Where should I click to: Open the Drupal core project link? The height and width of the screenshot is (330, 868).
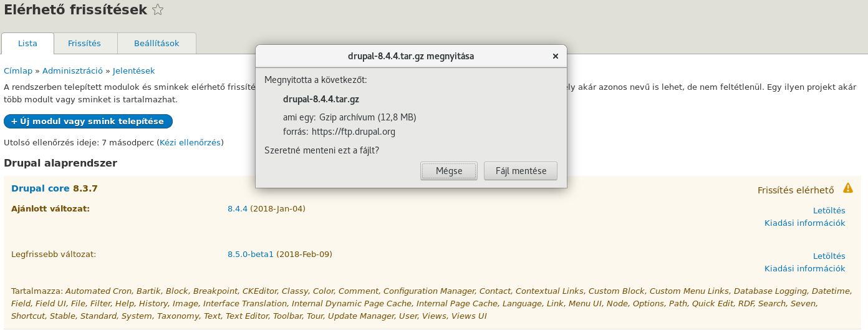click(41, 188)
